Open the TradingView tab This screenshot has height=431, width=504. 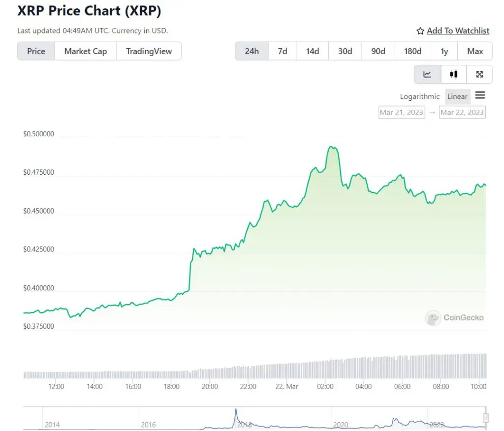149,51
